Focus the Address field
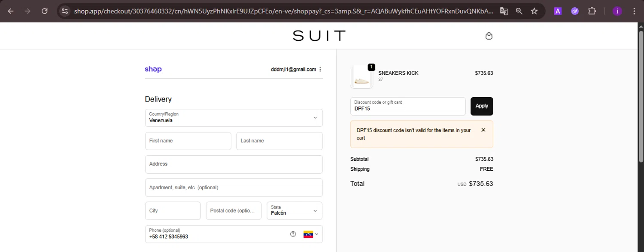Image resolution: width=644 pixels, height=252 pixels. [x=234, y=164]
